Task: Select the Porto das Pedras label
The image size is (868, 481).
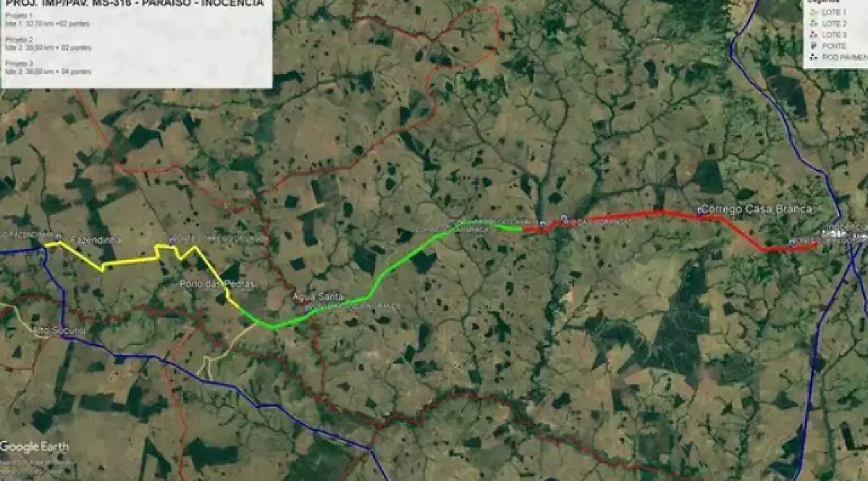Action: pos(217,284)
